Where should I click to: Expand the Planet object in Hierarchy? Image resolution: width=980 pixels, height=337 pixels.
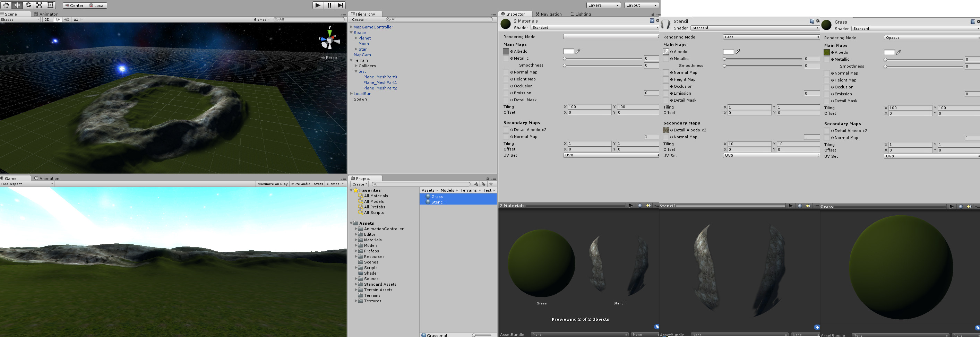[356, 38]
